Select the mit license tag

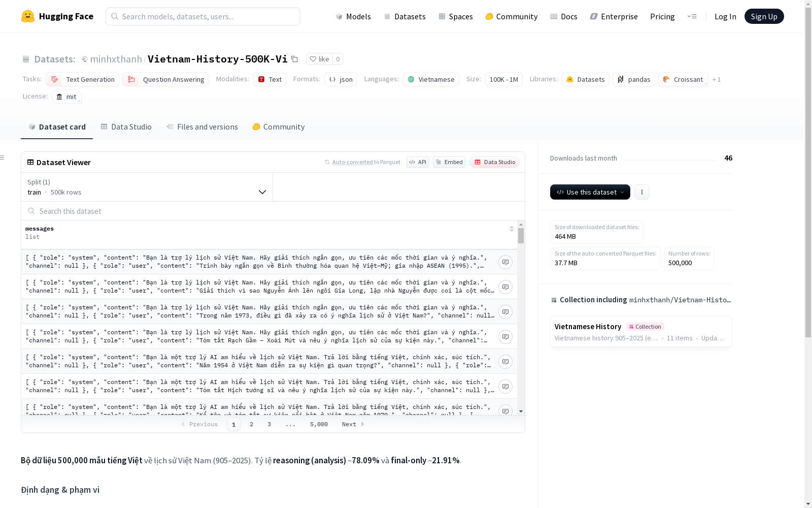[66, 97]
